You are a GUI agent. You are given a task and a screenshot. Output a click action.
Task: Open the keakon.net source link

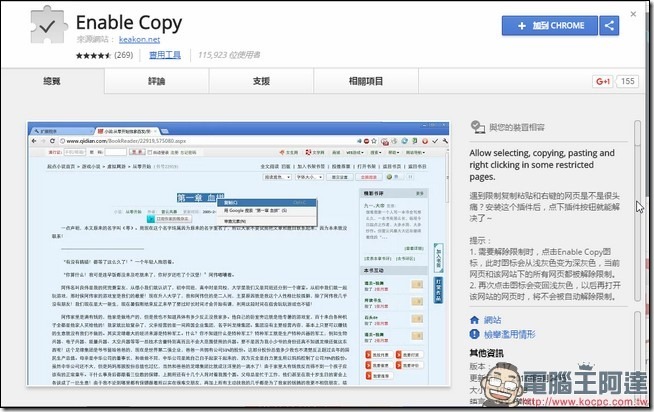(139, 40)
